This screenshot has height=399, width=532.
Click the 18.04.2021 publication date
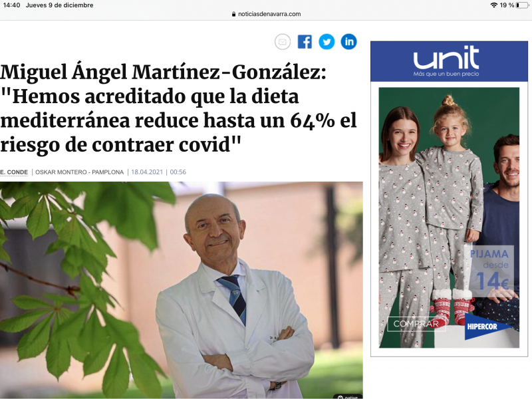point(147,172)
